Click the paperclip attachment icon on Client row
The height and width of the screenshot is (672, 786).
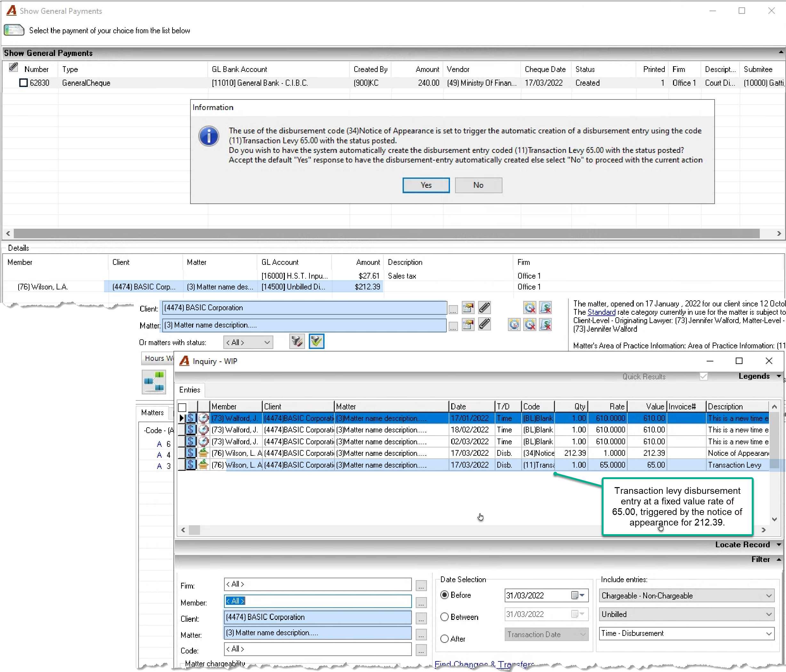485,308
